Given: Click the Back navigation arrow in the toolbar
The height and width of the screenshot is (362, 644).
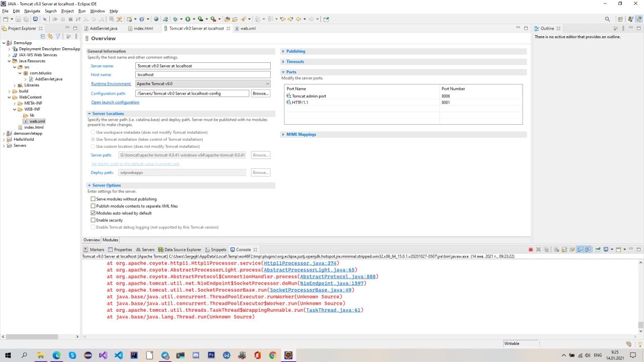Looking at the screenshot, I should pyautogui.click(x=298, y=19).
